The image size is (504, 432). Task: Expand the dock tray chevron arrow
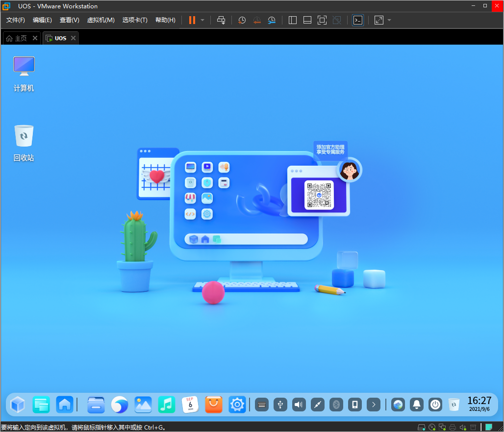click(x=374, y=405)
